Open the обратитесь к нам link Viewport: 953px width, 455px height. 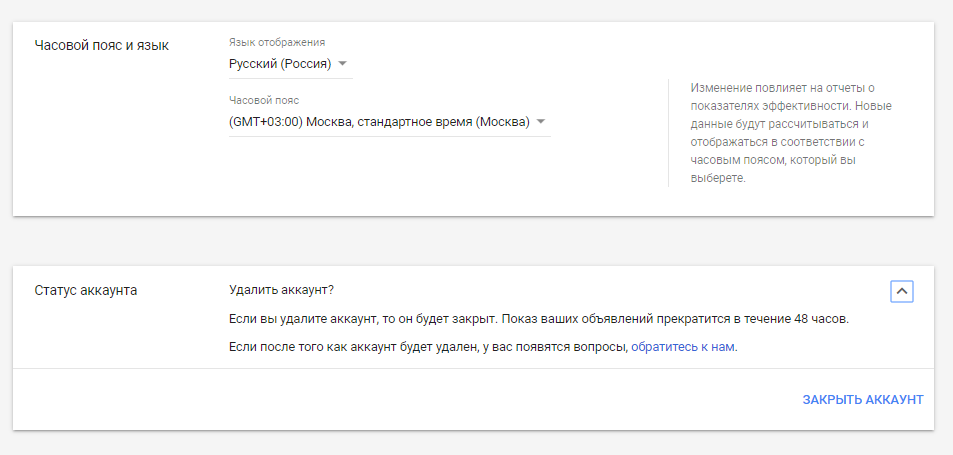point(683,347)
